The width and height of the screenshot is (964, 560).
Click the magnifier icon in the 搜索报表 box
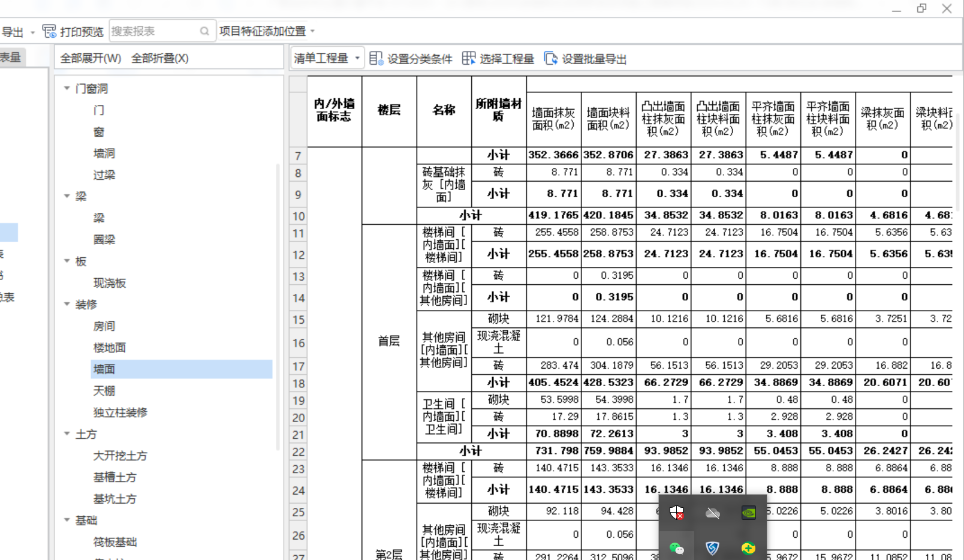204,31
